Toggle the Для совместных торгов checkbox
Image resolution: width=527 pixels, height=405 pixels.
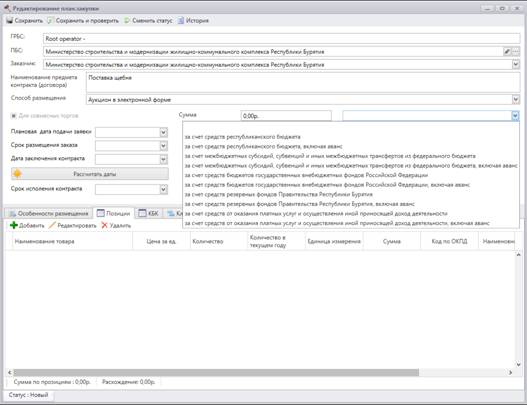pos(13,116)
